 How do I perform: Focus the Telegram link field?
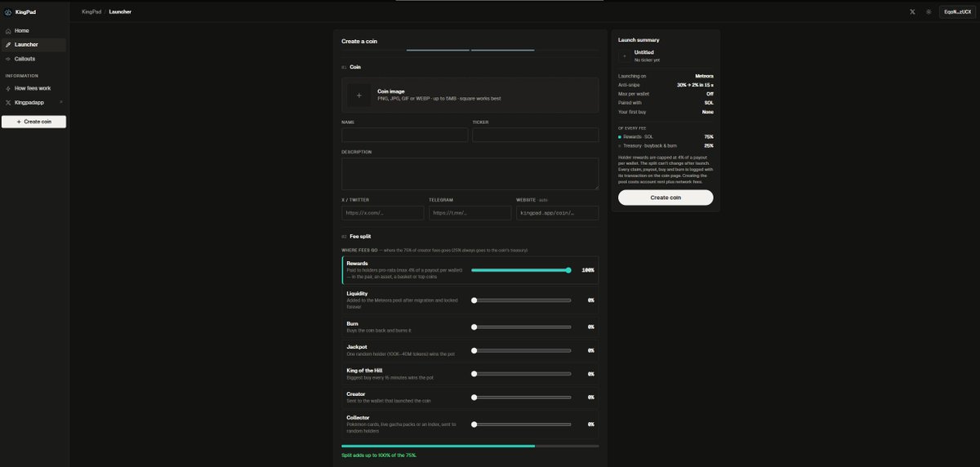pyautogui.click(x=470, y=213)
